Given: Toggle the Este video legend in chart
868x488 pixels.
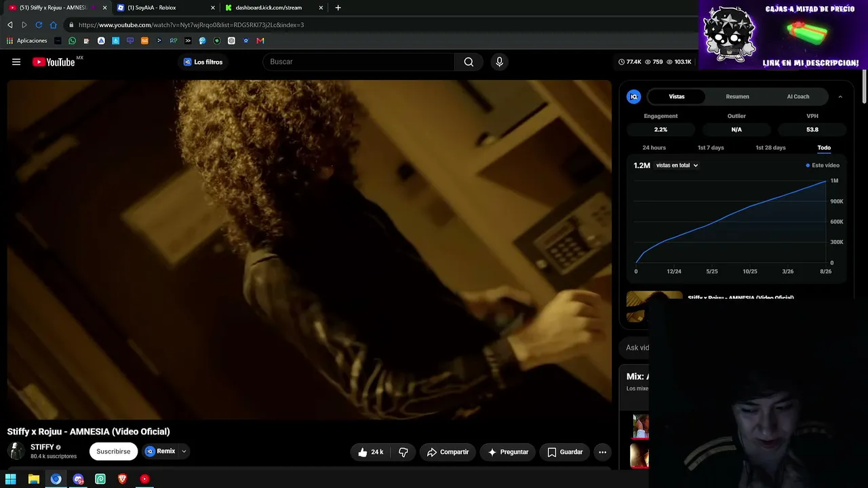Looking at the screenshot, I should (823, 165).
